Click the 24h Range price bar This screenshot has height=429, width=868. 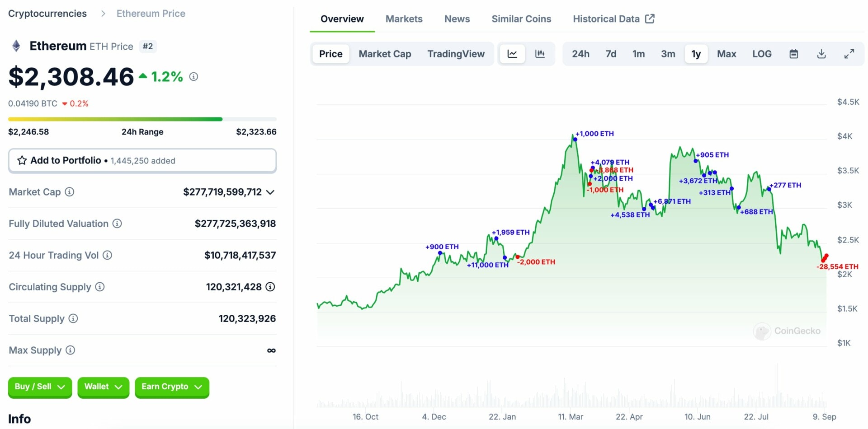tap(142, 119)
